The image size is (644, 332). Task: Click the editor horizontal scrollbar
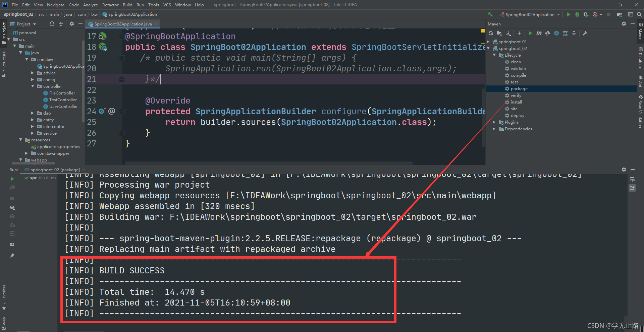click(x=268, y=163)
